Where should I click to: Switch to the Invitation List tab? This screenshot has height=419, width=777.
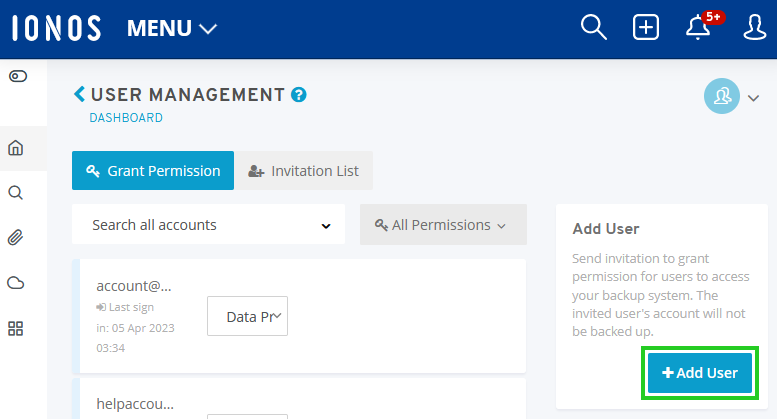pyautogui.click(x=304, y=170)
